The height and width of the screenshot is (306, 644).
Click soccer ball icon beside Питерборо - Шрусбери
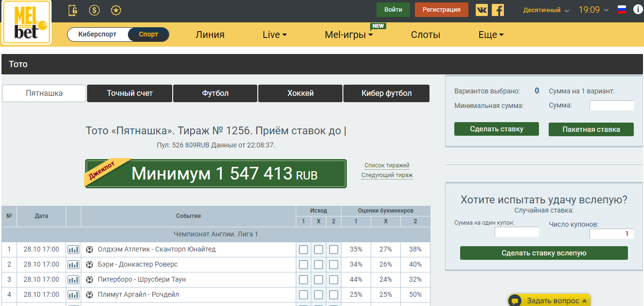tap(89, 280)
